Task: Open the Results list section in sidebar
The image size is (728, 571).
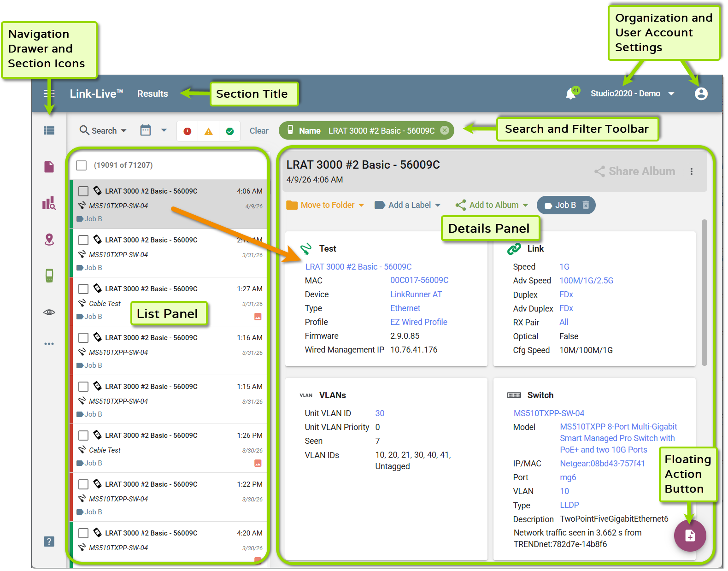Action: click(x=49, y=130)
